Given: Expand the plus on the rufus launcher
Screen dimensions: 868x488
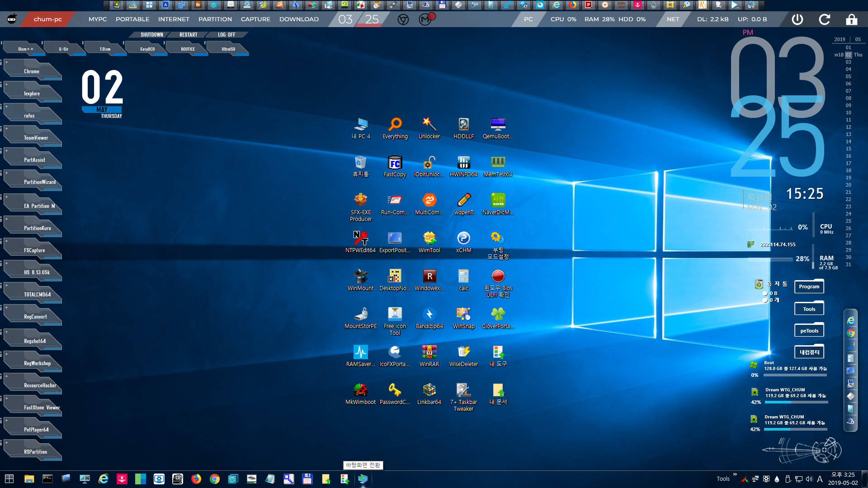Looking at the screenshot, I should coord(6,107).
